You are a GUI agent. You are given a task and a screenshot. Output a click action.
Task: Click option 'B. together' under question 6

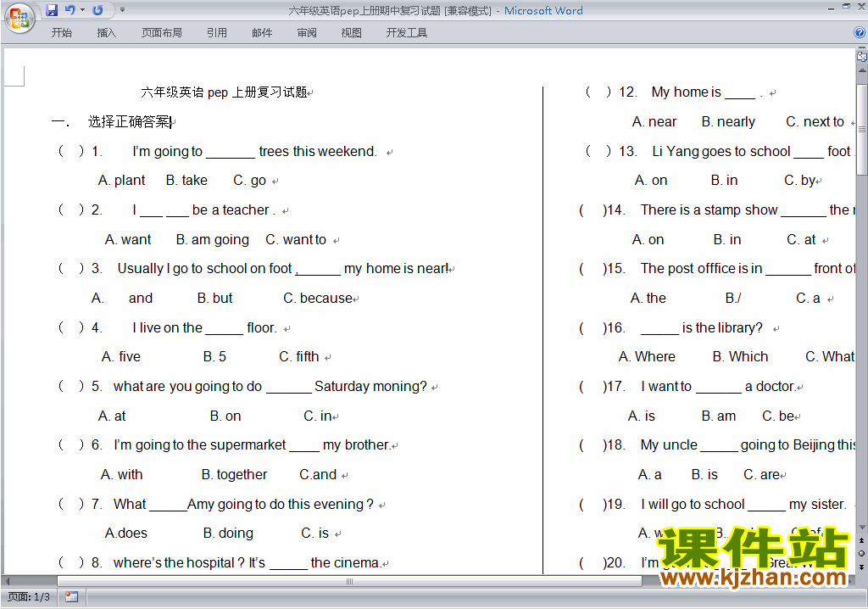[234, 475]
